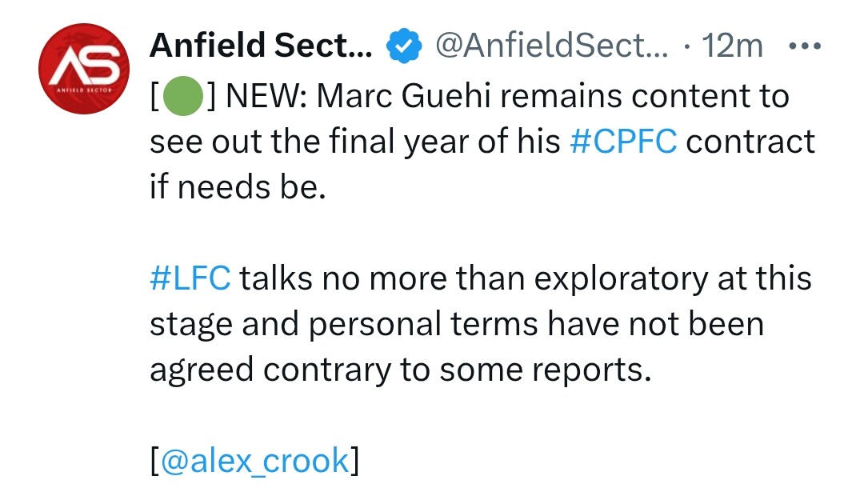Open the three-dot more options menu

point(805,46)
